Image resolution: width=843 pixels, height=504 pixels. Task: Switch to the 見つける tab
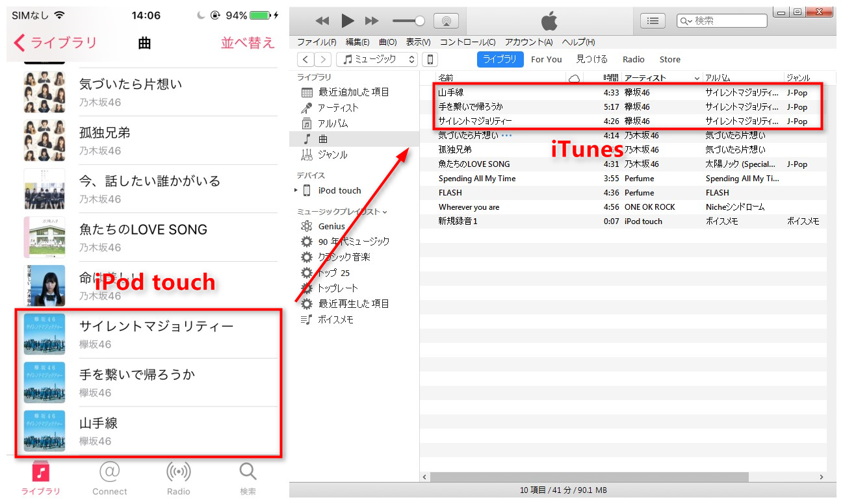click(x=592, y=59)
